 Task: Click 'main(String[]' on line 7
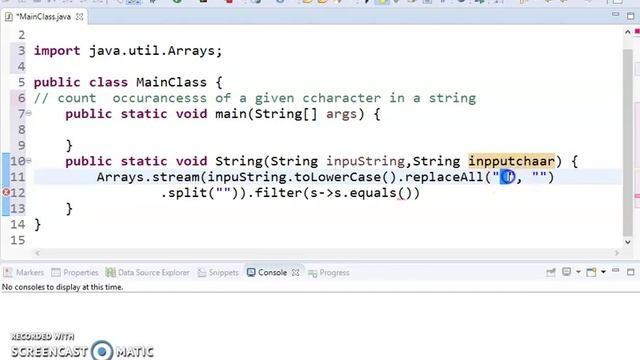[x=266, y=114]
